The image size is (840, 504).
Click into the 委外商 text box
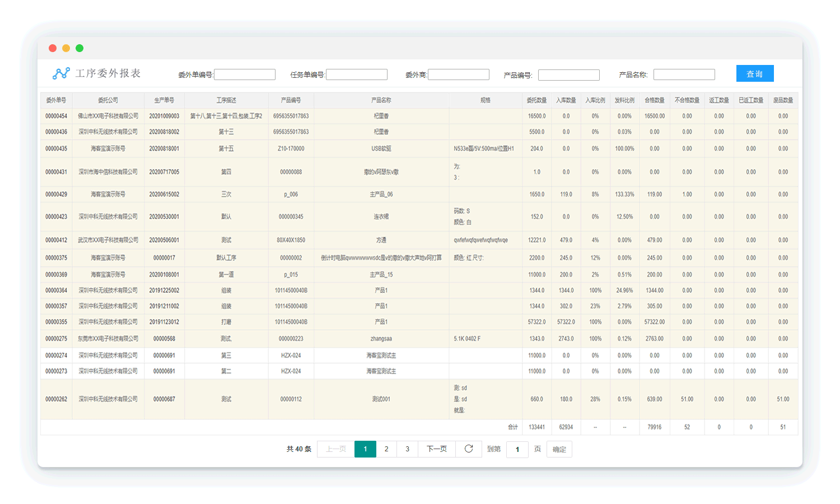pyautogui.click(x=459, y=74)
